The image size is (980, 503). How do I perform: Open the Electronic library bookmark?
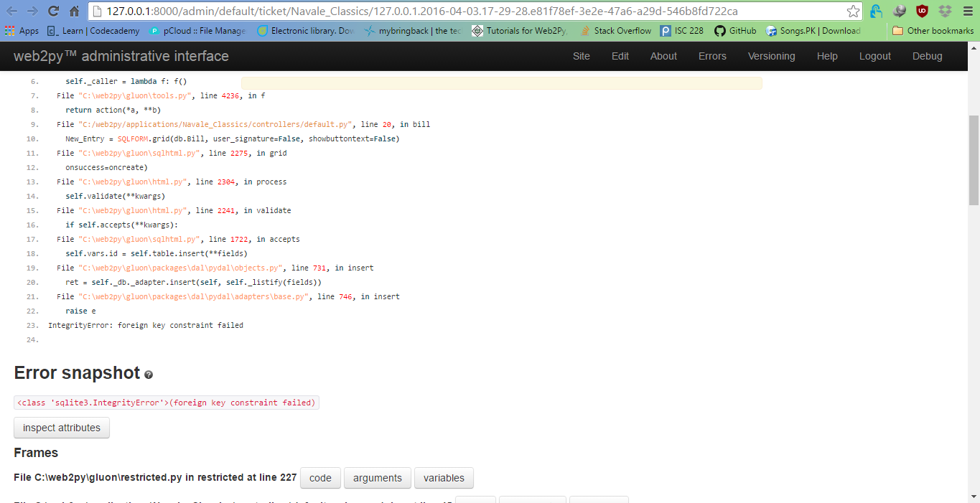(x=305, y=31)
